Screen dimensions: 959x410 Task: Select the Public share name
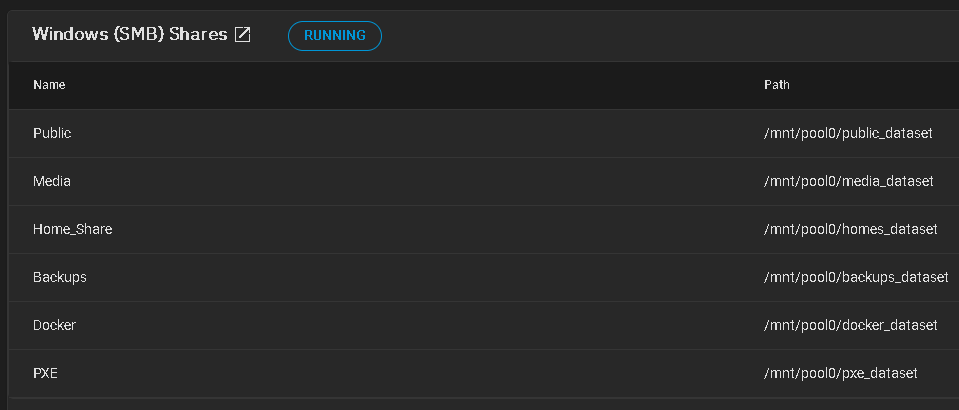pyautogui.click(x=52, y=133)
